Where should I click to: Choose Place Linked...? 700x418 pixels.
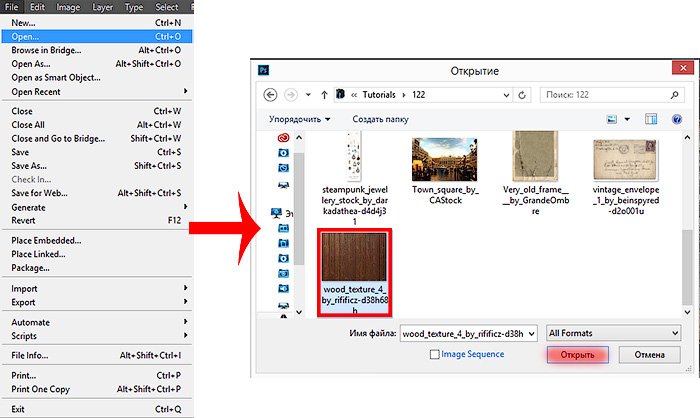[96, 254]
